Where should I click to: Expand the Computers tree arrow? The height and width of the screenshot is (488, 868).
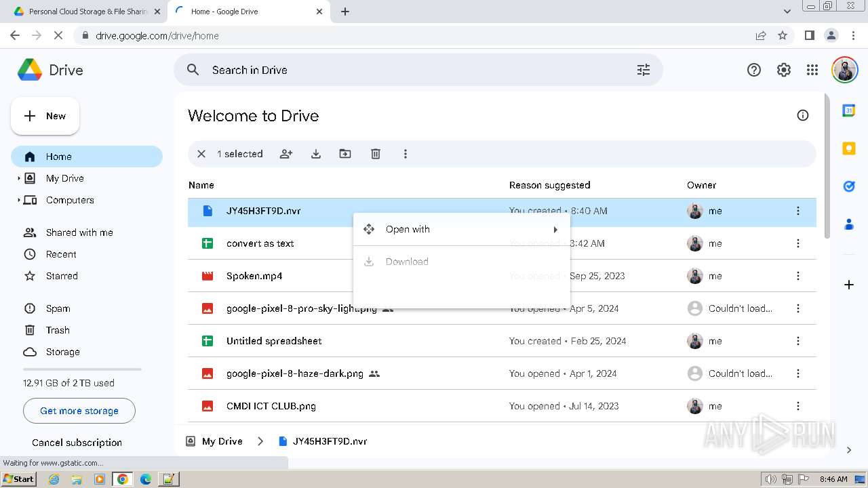(19, 200)
